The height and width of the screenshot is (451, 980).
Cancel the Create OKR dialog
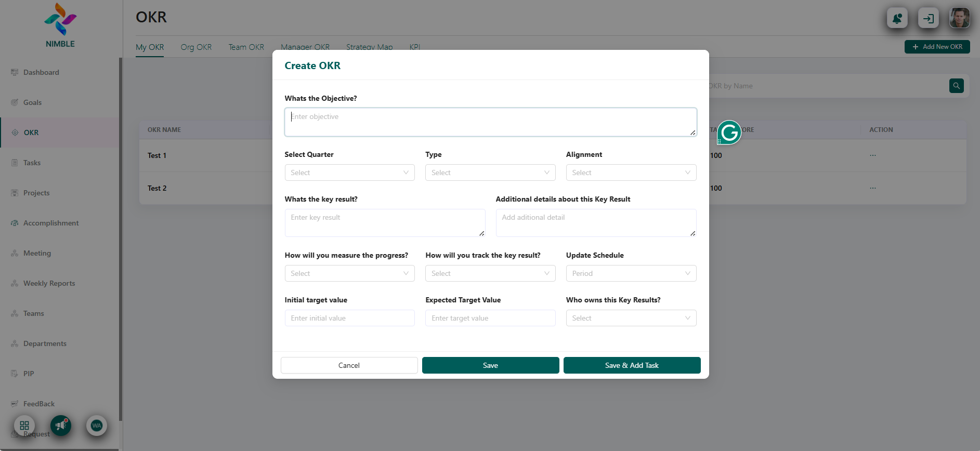pyautogui.click(x=349, y=365)
